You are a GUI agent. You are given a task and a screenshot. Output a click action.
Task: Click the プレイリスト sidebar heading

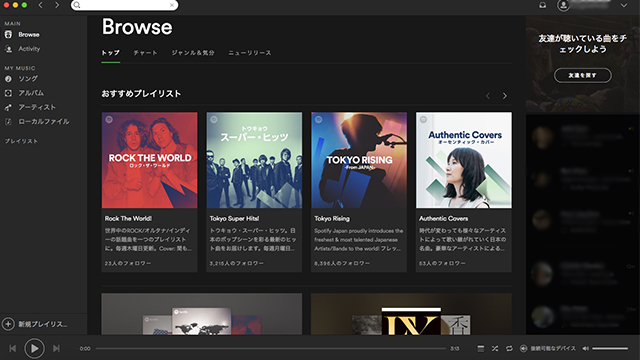(x=21, y=141)
